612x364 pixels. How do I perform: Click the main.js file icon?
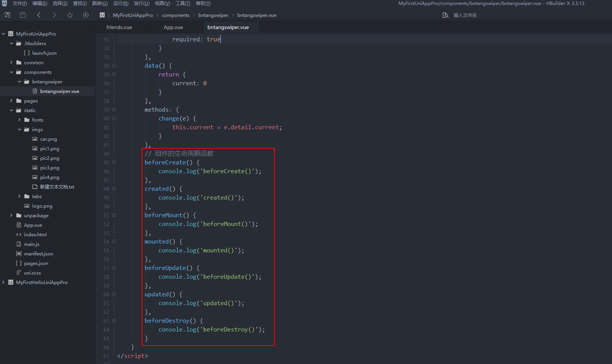click(x=19, y=244)
